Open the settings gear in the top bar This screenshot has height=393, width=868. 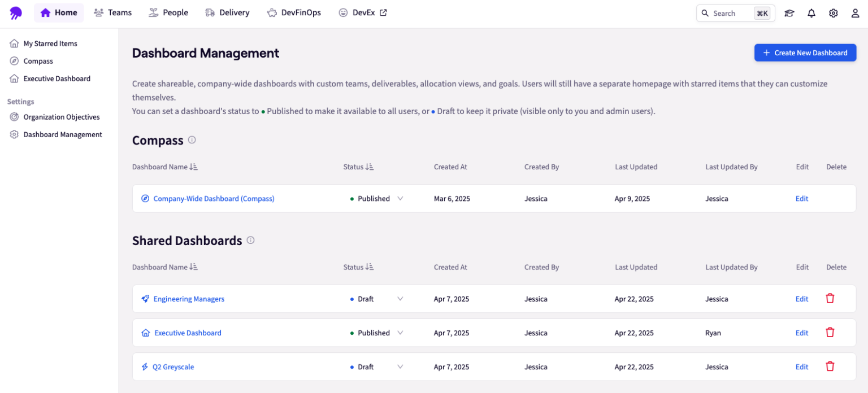[x=833, y=12]
